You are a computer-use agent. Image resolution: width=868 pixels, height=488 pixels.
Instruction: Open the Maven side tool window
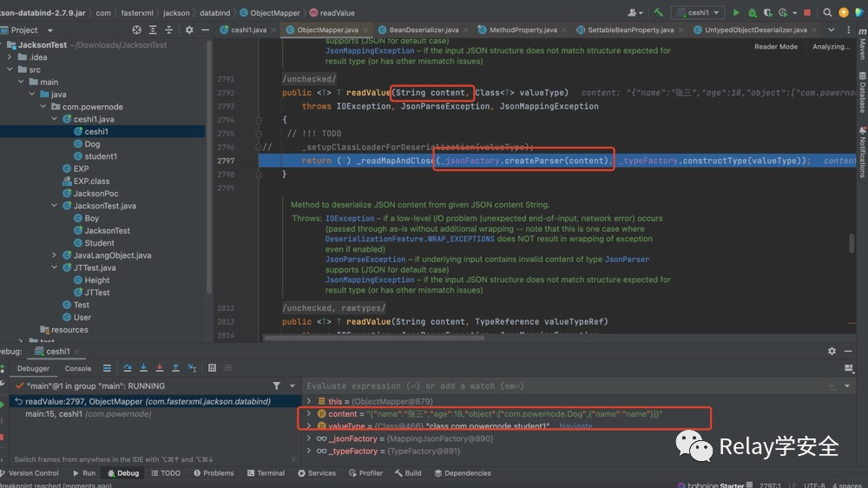pyautogui.click(x=863, y=44)
